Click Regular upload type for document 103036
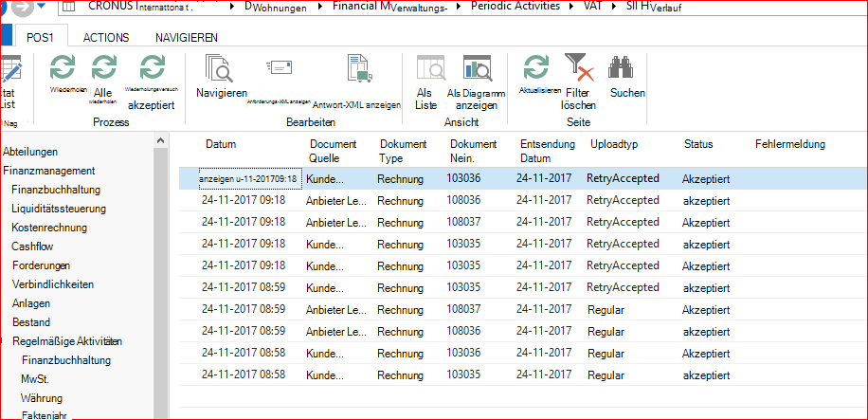 pyautogui.click(x=606, y=353)
